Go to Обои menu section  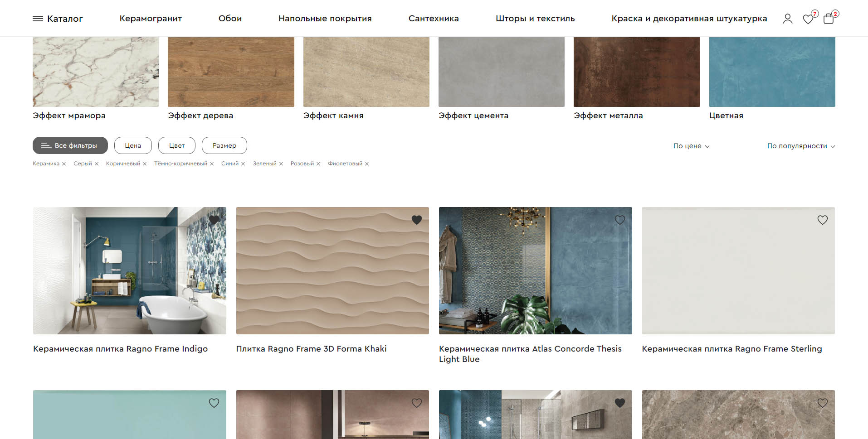click(230, 19)
